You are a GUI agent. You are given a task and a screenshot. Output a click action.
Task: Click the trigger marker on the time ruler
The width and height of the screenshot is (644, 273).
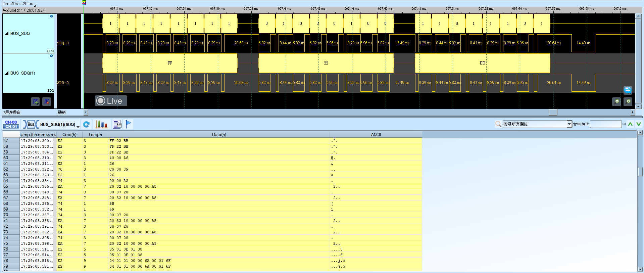pos(84,3)
